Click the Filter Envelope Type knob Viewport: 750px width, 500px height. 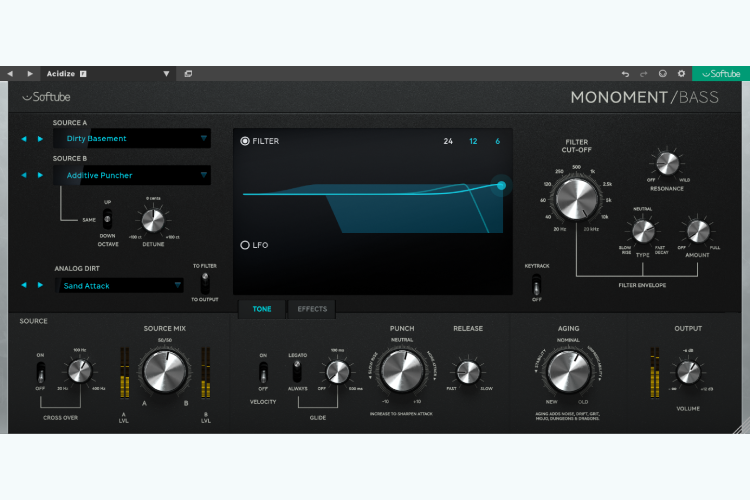643,232
